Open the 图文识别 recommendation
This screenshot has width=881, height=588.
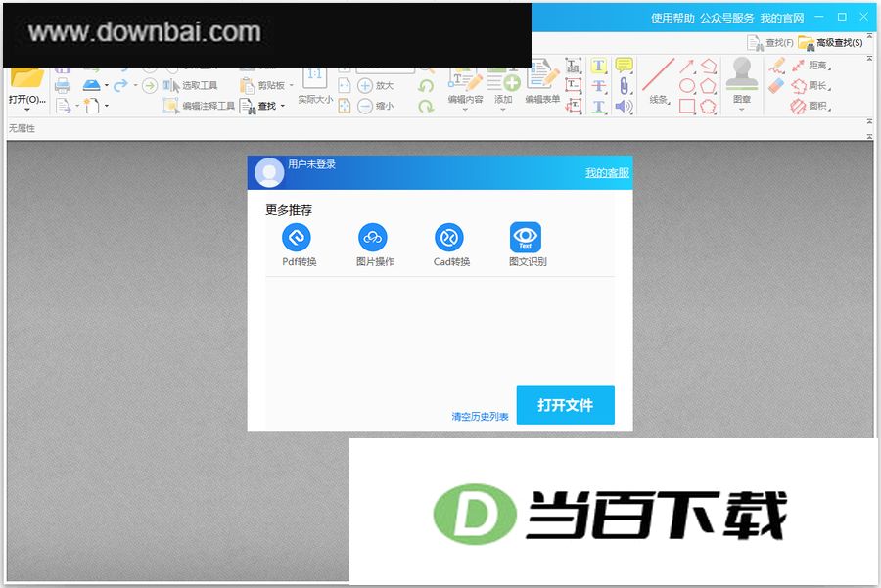pos(527,245)
